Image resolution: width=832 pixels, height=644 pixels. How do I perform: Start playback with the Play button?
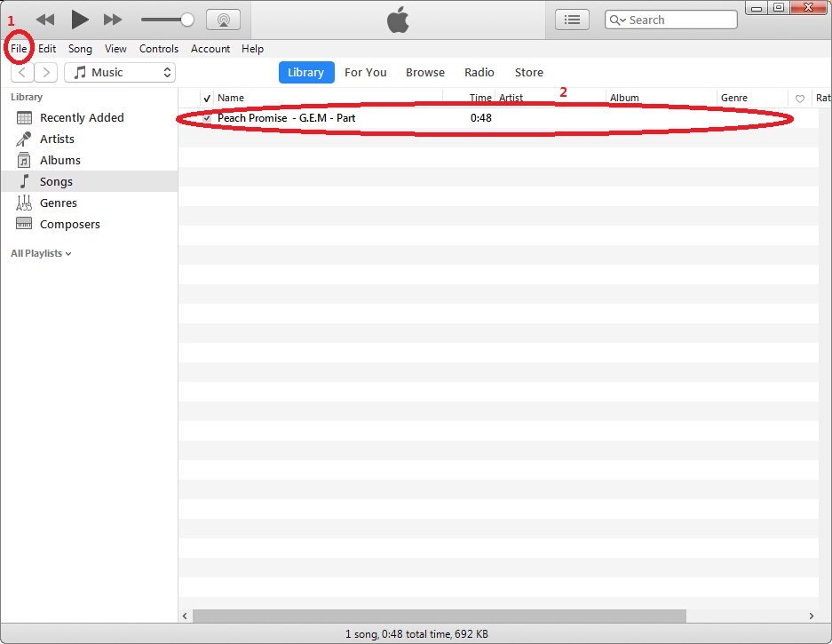click(80, 20)
